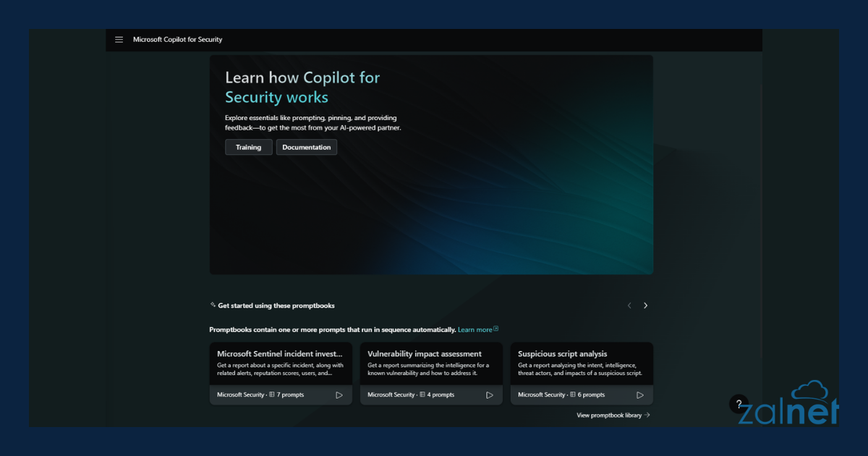The image size is (868, 456).
Task: Follow the Learn more link
Action: (478, 329)
